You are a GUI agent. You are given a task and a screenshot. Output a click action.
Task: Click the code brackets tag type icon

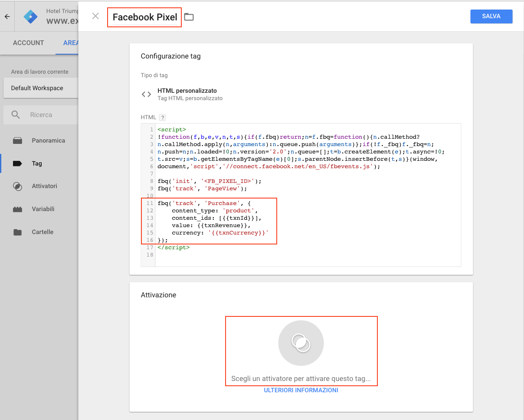tap(147, 94)
